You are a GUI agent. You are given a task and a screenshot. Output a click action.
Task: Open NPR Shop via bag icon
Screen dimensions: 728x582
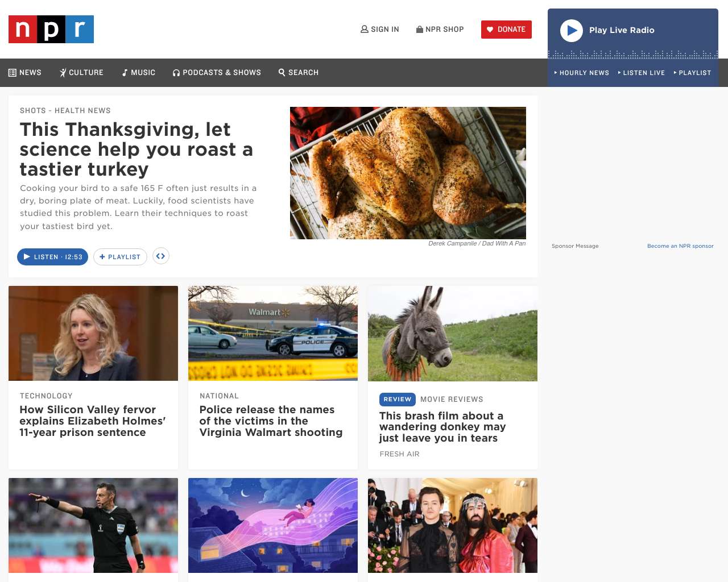coord(420,29)
